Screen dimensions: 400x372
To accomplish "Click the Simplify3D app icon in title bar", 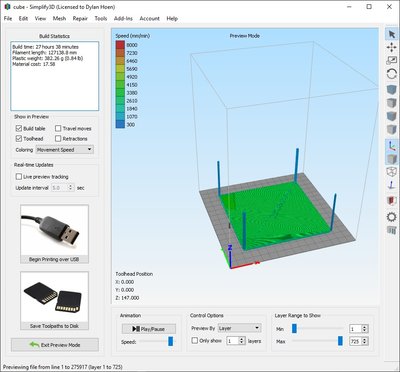I will click(7, 6).
